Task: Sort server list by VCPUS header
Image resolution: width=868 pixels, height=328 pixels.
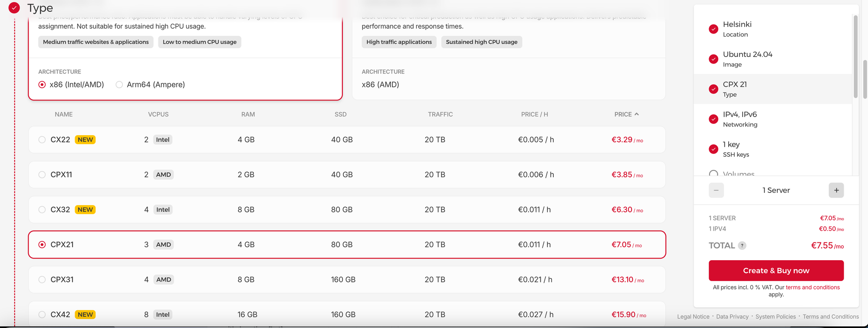Action: coord(158,114)
